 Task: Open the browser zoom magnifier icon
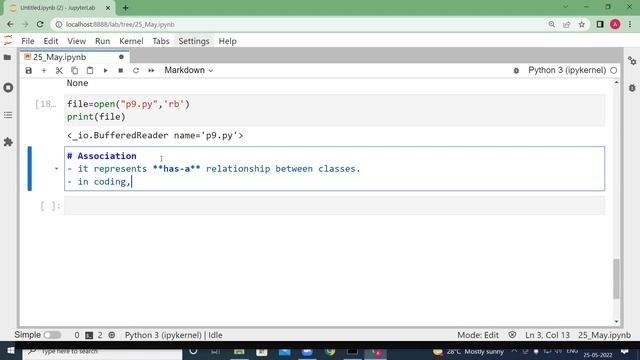(551, 24)
